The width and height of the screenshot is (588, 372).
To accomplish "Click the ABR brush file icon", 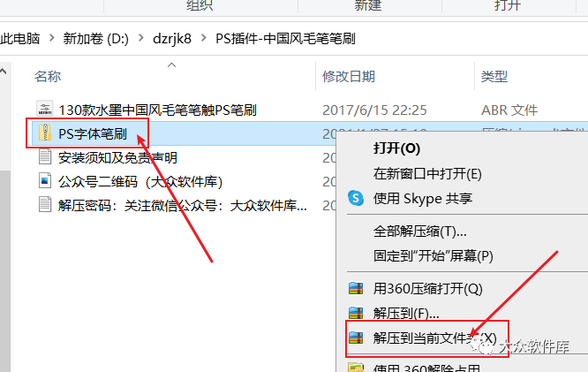I will pos(45,109).
